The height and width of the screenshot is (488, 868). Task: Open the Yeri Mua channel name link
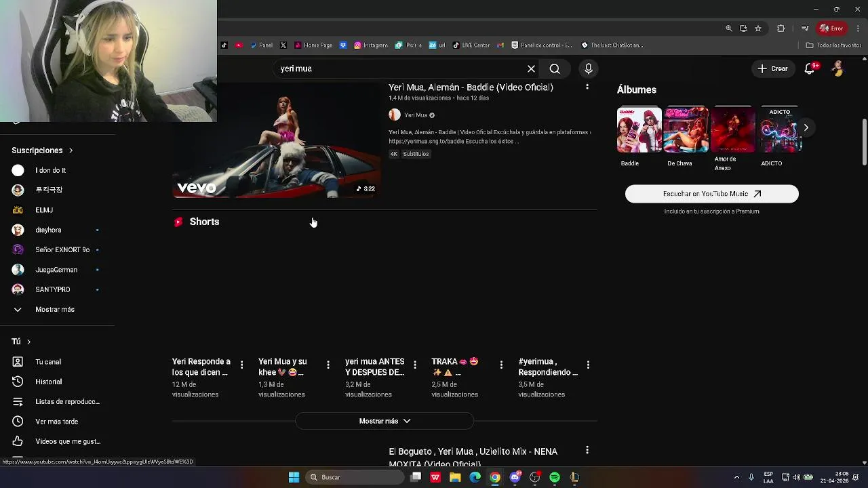[416, 115]
